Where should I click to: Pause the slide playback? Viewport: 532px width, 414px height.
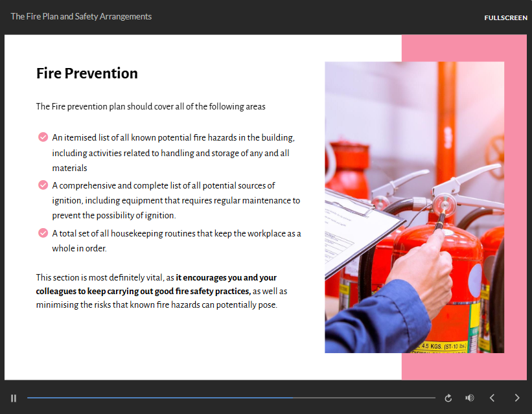pyautogui.click(x=14, y=398)
